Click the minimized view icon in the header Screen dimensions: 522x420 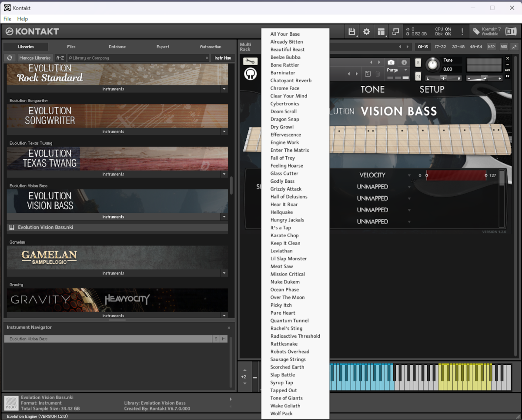[x=396, y=32]
